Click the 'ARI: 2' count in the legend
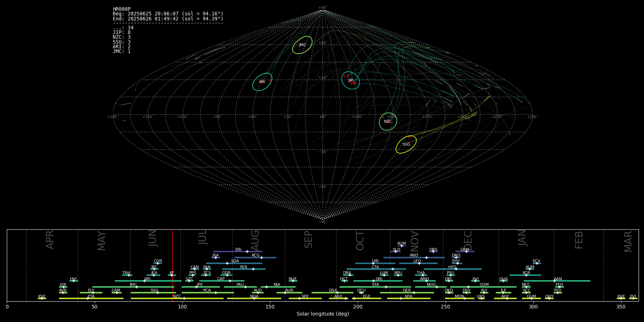The height and width of the screenshot is (322, 644). [x=122, y=47]
